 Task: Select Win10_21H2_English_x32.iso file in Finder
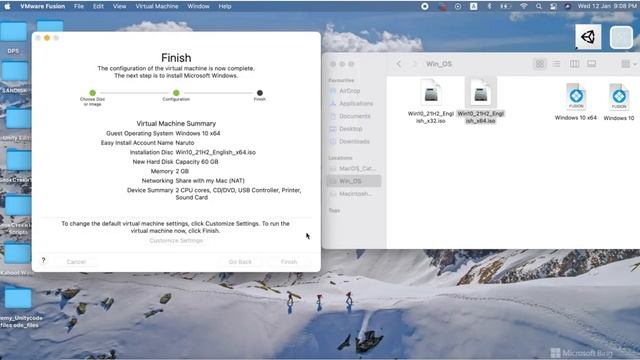431,101
